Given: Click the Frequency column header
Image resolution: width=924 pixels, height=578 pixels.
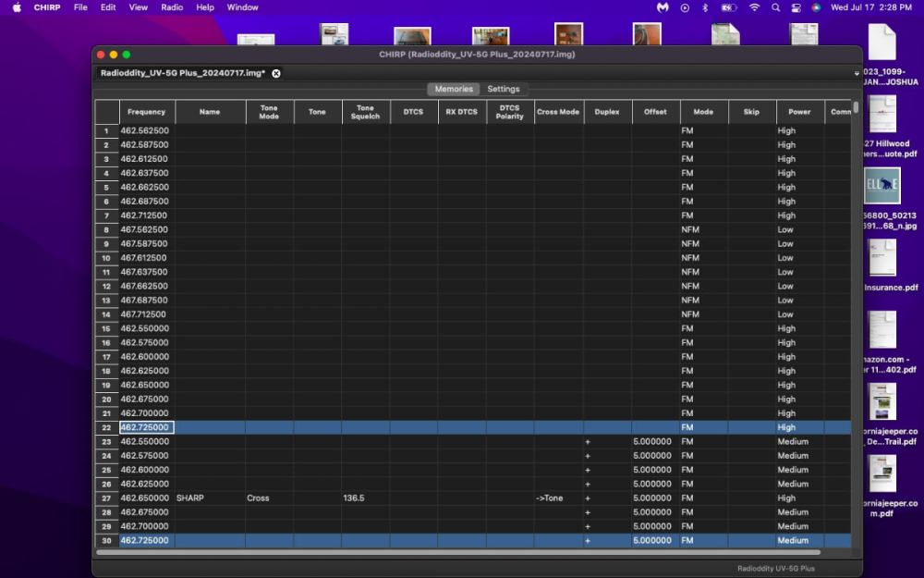Looking at the screenshot, I should [147, 112].
